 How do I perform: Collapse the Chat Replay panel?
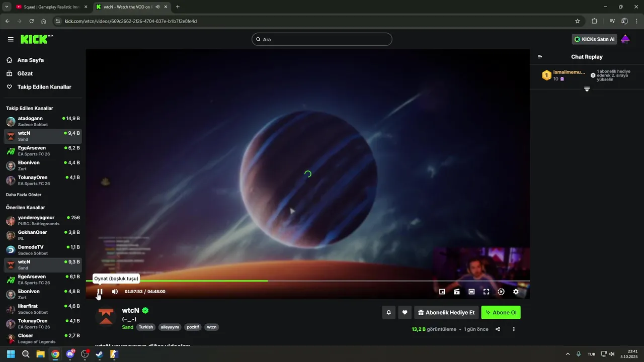click(540, 57)
